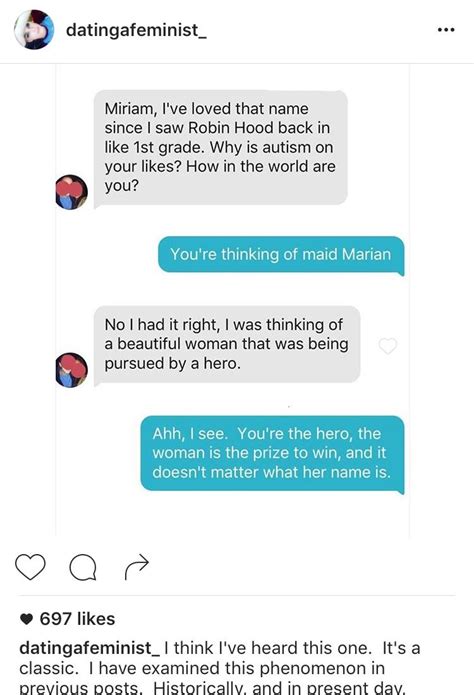
Task: Open the poster's profile picture at the top
Action: (34, 30)
